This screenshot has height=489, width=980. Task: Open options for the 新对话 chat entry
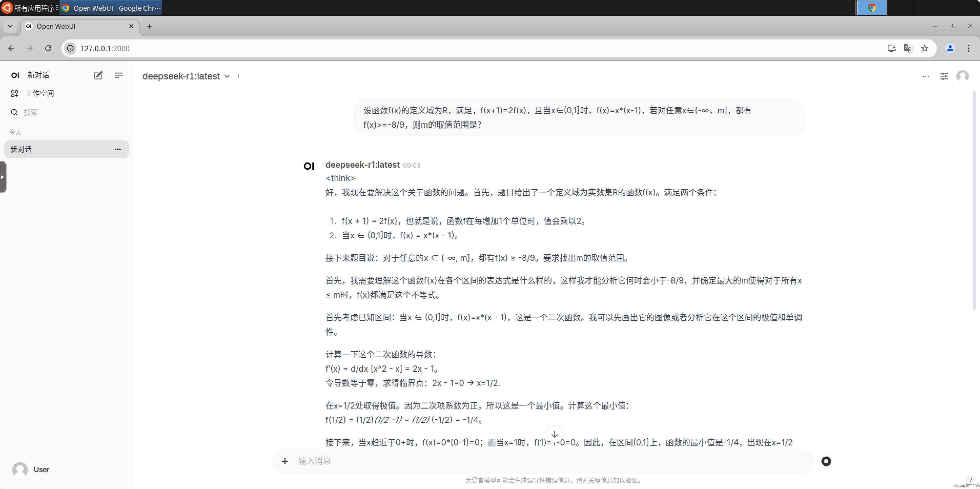click(118, 149)
